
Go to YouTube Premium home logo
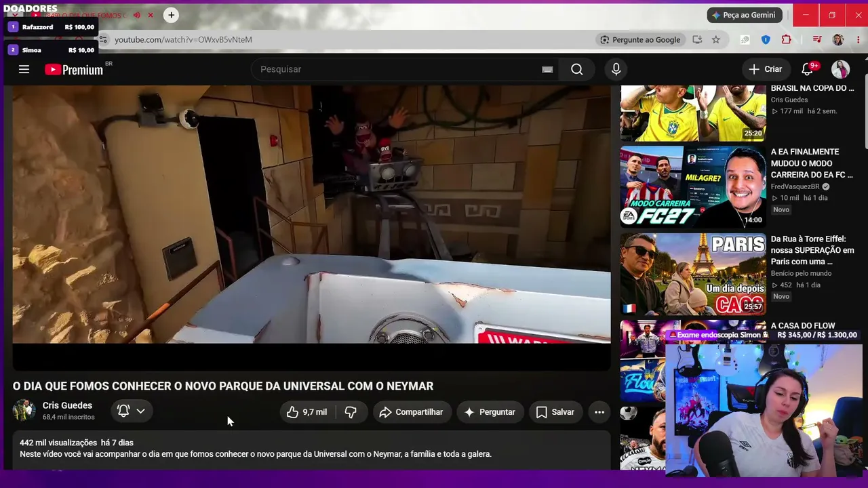74,69
